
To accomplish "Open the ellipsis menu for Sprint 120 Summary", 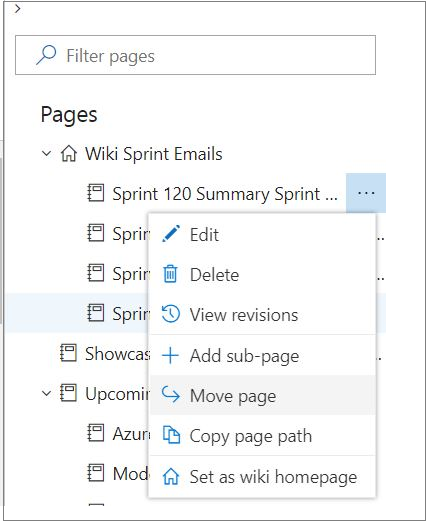I will pyautogui.click(x=366, y=193).
